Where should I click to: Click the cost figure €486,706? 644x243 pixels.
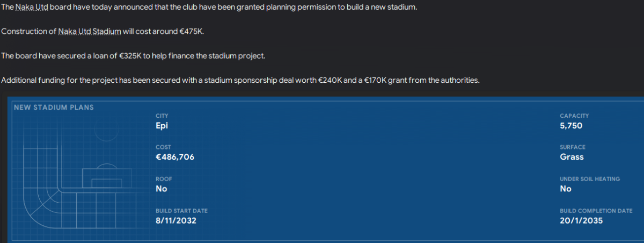pos(175,157)
